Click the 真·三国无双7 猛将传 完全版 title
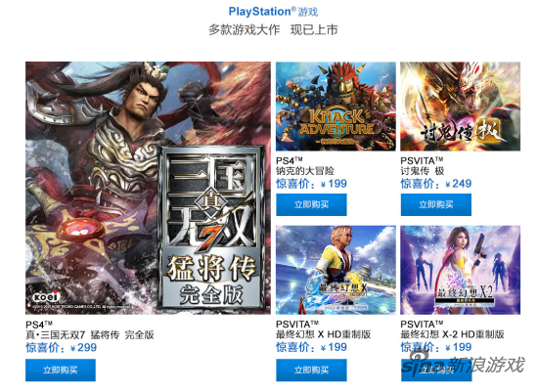 (x=90, y=334)
